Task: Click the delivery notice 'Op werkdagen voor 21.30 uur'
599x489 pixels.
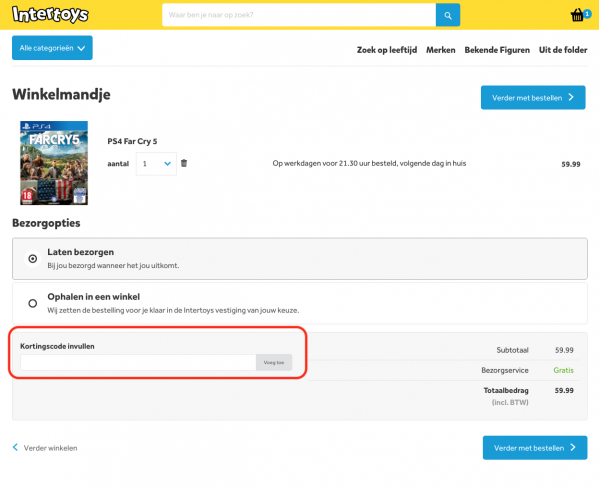Action: (369, 164)
